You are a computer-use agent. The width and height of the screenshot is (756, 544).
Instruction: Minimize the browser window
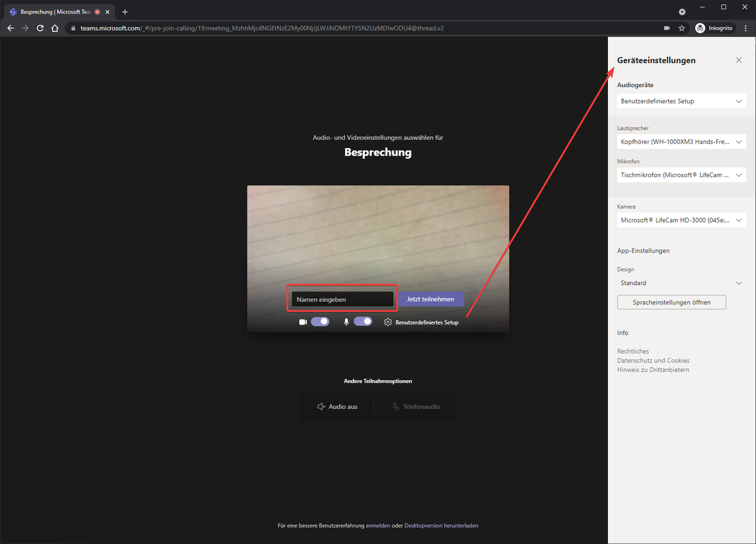point(702,7)
